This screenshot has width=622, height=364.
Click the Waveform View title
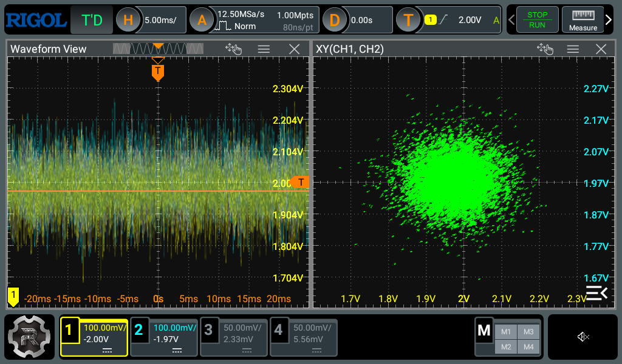coord(48,49)
